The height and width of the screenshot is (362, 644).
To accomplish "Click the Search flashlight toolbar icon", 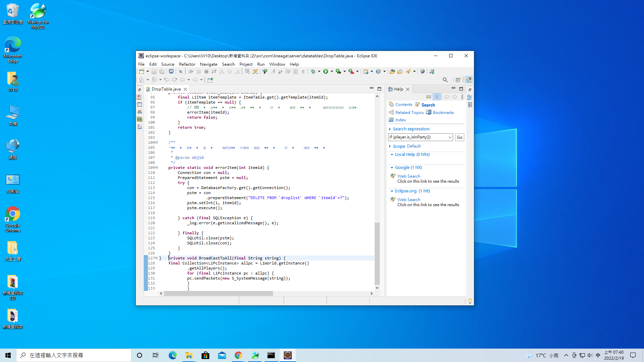I will pyautogui.click(x=408, y=71).
